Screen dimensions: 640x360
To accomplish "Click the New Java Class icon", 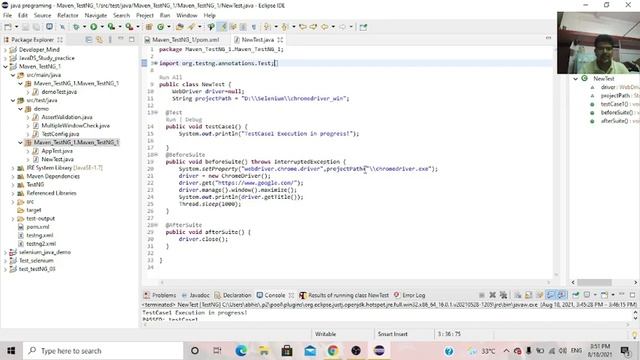I will point(161,27).
